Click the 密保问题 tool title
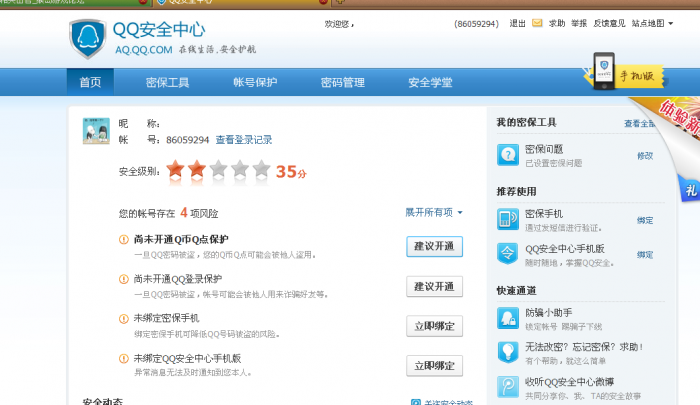This screenshot has height=405, width=700. click(544, 149)
